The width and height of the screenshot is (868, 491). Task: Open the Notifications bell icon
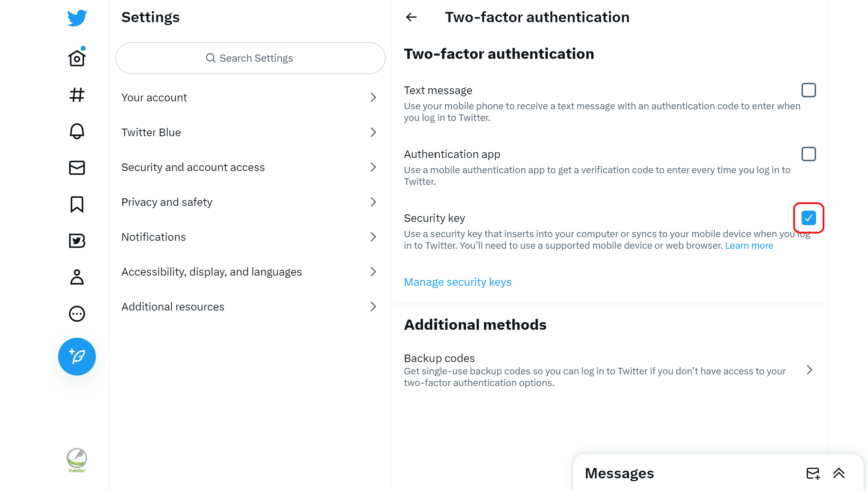(77, 131)
